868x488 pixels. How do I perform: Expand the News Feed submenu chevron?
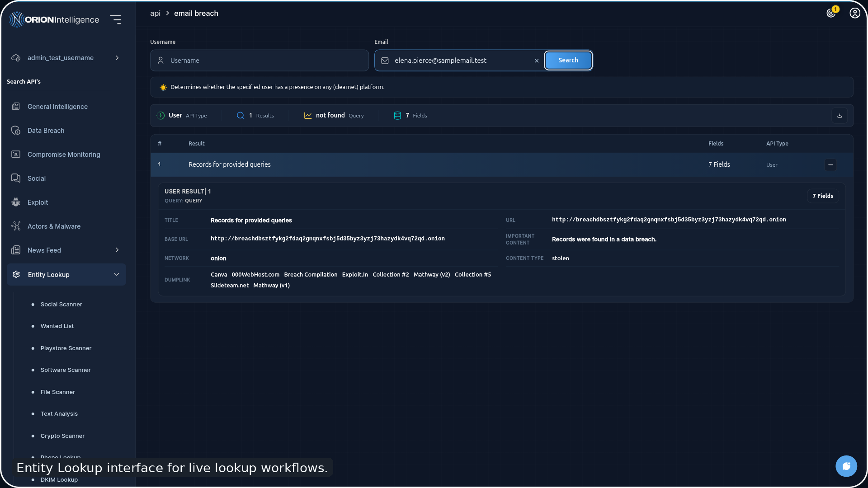tap(117, 250)
